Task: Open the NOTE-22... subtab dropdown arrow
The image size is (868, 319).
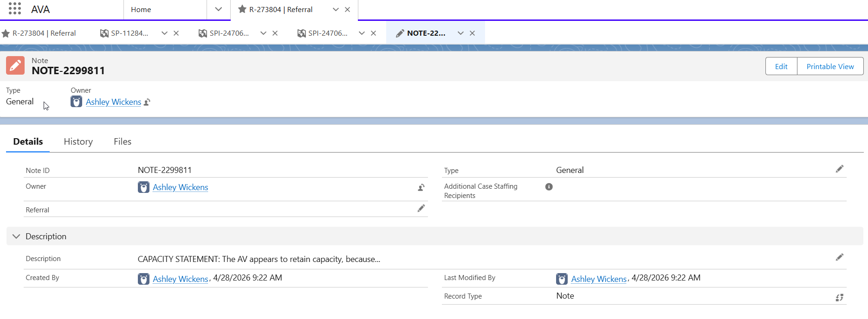Action: tap(460, 33)
